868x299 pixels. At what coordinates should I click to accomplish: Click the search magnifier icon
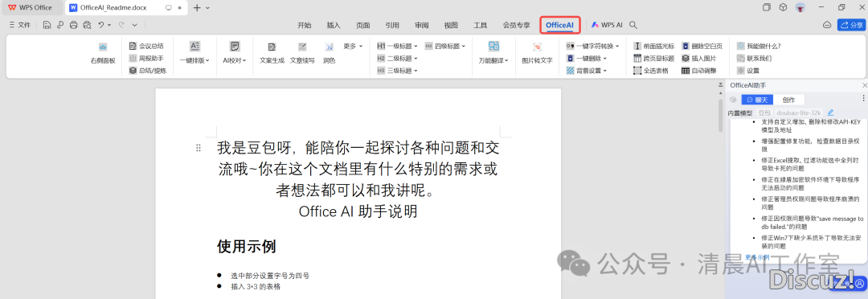tap(633, 25)
